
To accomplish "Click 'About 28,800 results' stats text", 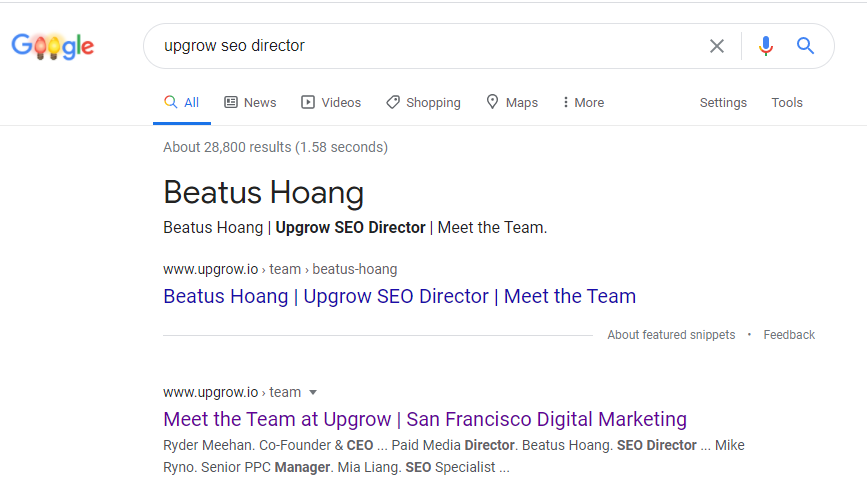I will (x=275, y=148).
